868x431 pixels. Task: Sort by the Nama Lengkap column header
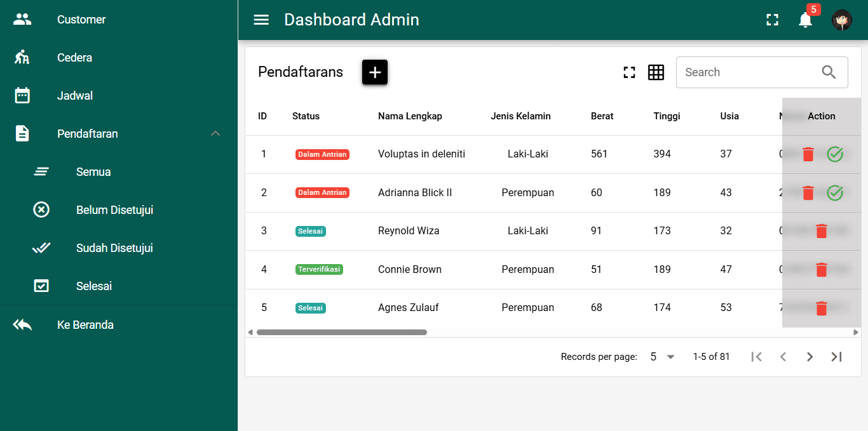410,116
